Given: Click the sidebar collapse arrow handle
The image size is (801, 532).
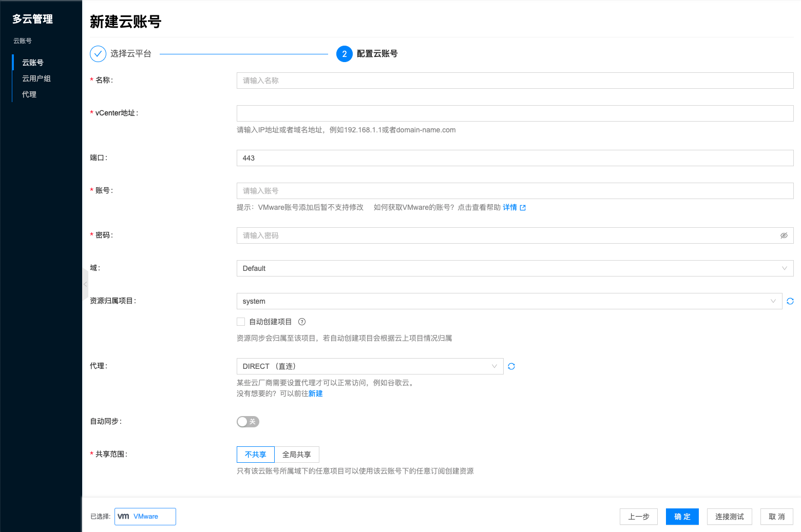Looking at the screenshot, I should click(85, 284).
